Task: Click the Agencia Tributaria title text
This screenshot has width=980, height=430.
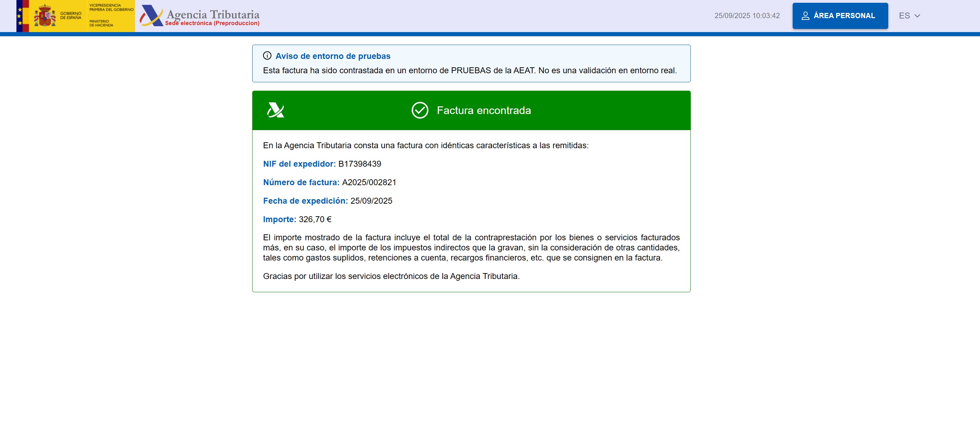Action: pos(213,14)
